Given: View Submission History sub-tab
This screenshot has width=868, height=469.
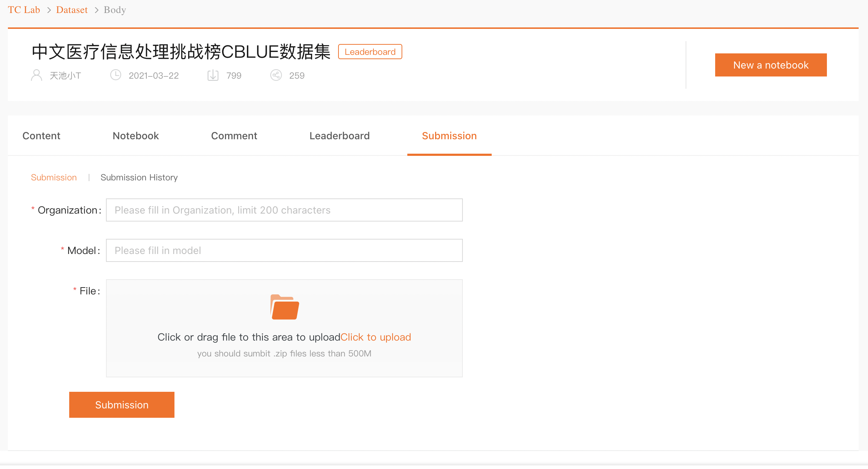Looking at the screenshot, I should pyautogui.click(x=139, y=177).
